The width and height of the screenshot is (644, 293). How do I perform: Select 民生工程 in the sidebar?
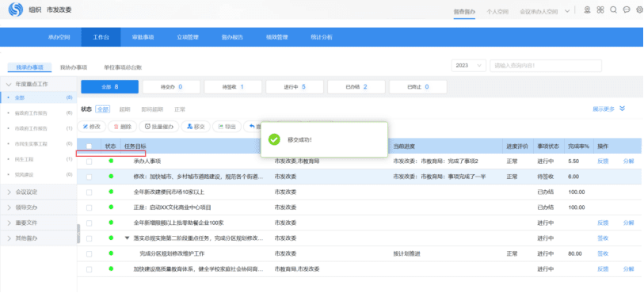24,159
